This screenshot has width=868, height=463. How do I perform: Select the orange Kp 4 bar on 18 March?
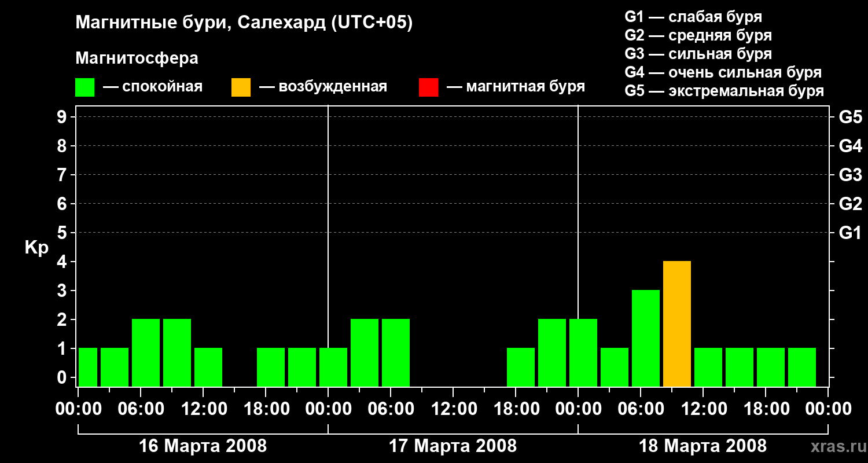click(677, 324)
